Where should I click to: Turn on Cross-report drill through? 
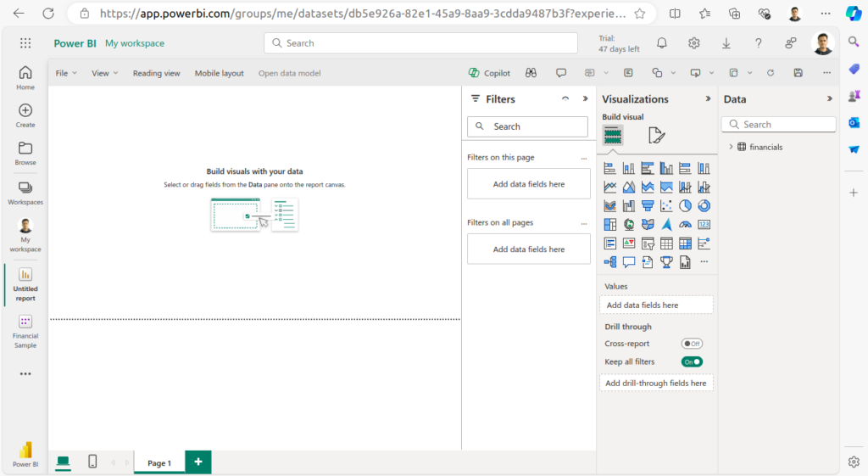pyautogui.click(x=692, y=344)
